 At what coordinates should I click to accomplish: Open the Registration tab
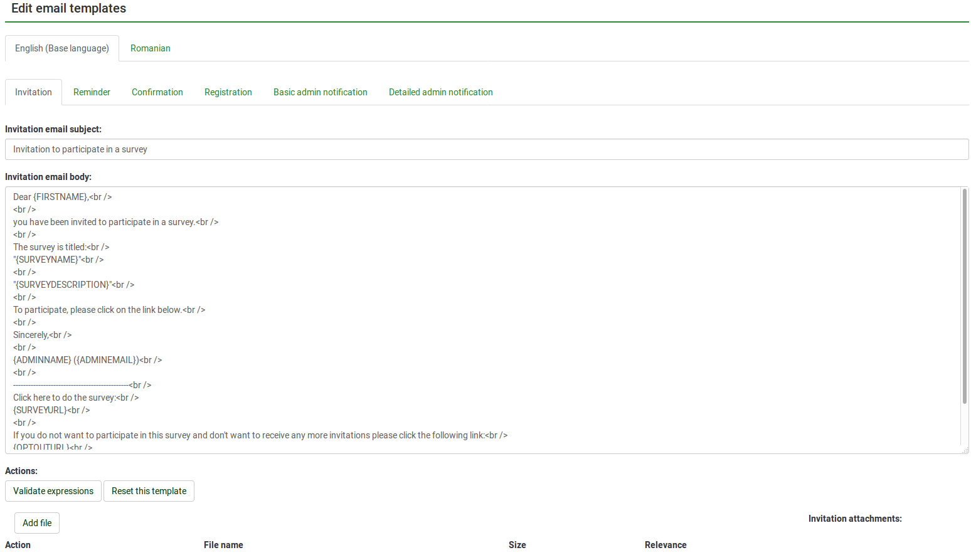tap(228, 92)
